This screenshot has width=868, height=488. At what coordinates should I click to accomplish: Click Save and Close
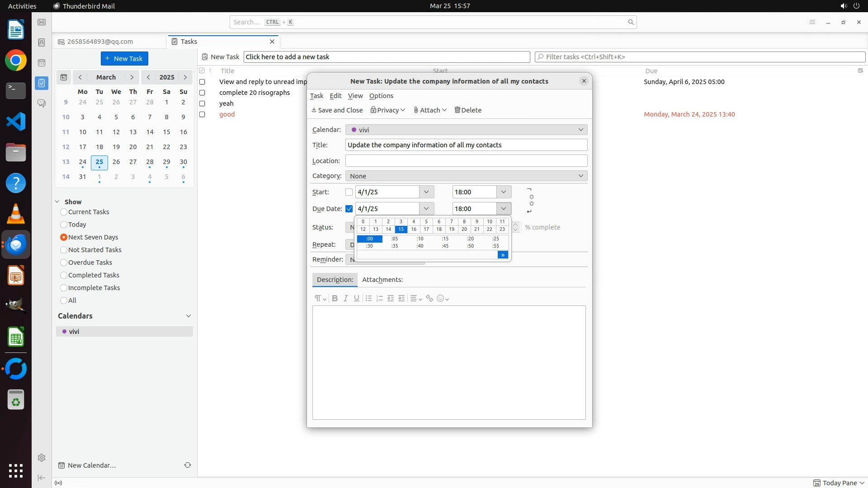(x=337, y=110)
